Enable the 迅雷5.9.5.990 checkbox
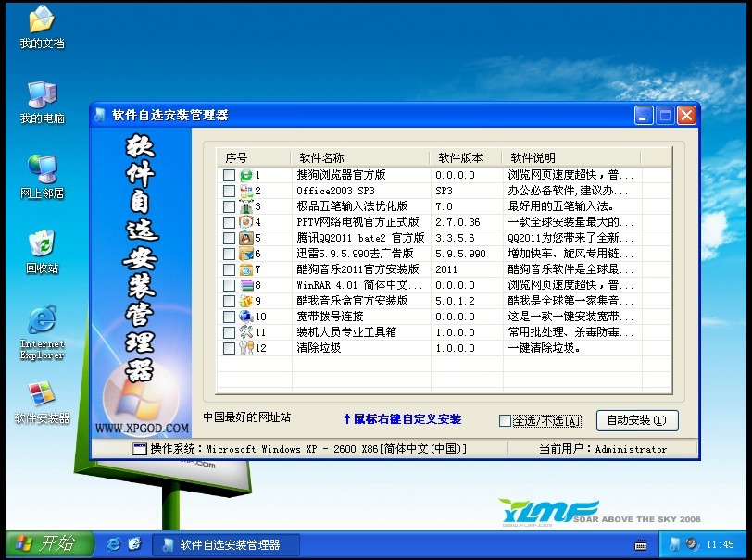 pos(230,255)
